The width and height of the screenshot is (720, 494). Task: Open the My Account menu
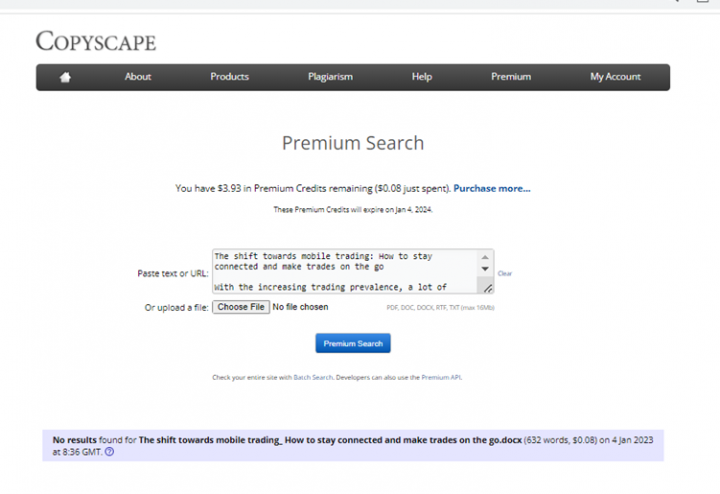click(x=615, y=77)
